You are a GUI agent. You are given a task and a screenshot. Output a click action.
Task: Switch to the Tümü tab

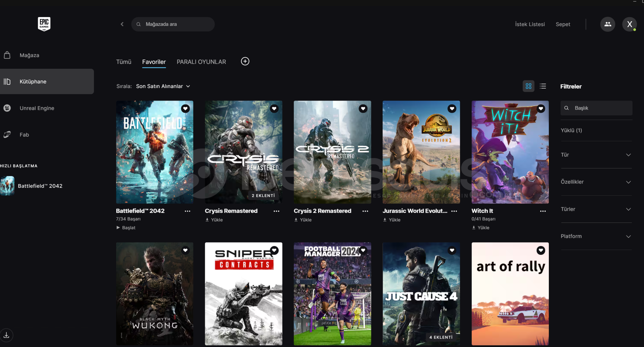tap(123, 62)
